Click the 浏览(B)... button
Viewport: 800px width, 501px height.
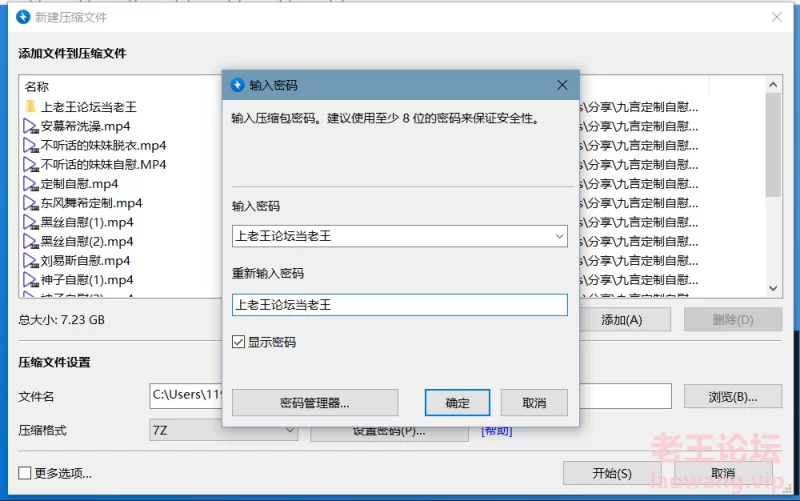[733, 396]
